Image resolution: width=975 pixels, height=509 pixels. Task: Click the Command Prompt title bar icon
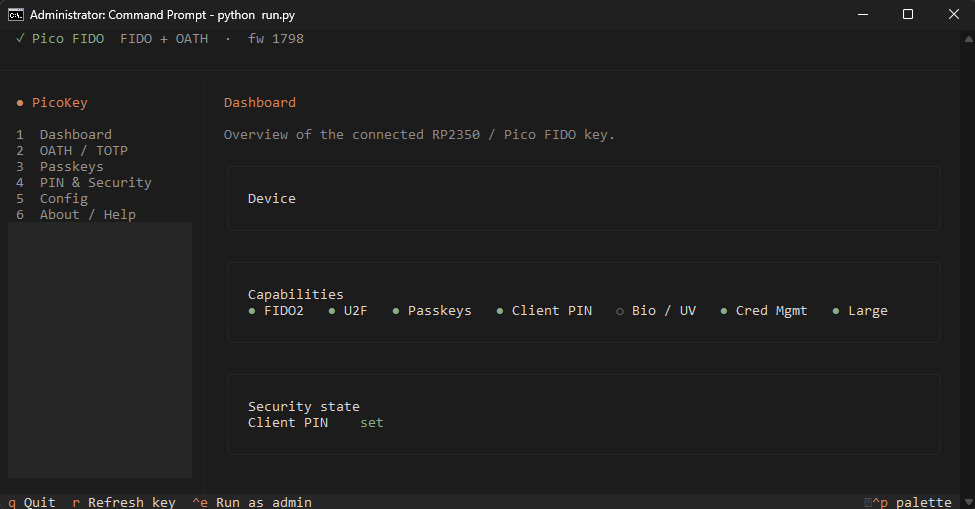point(16,15)
